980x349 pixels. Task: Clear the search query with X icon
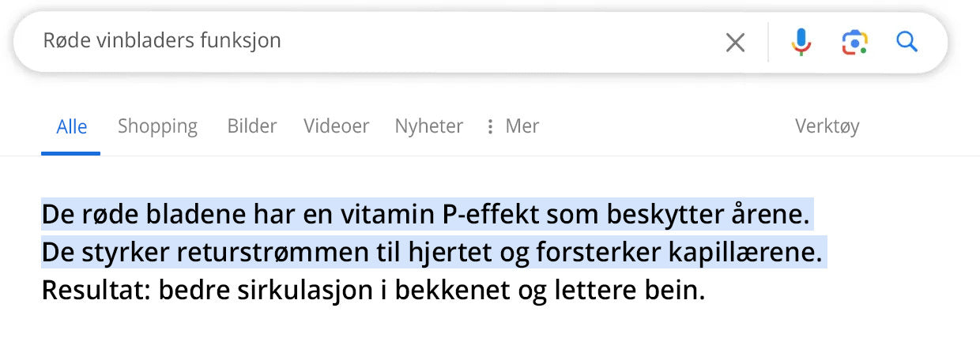[735, 43]
